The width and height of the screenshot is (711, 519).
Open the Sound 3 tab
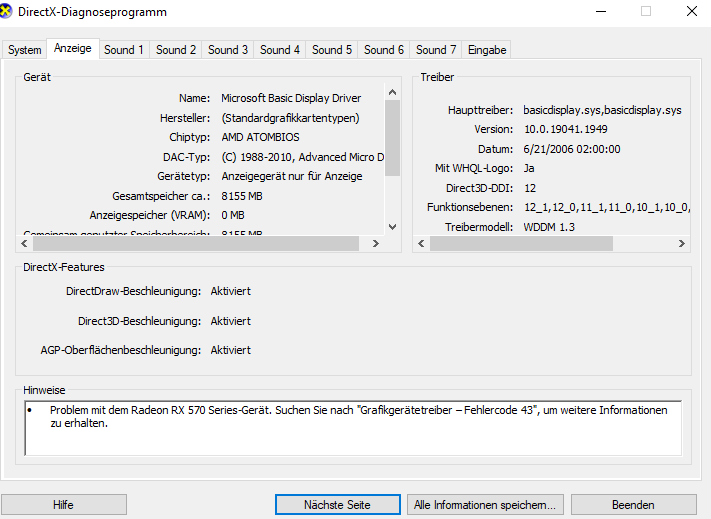pos(228,50)
